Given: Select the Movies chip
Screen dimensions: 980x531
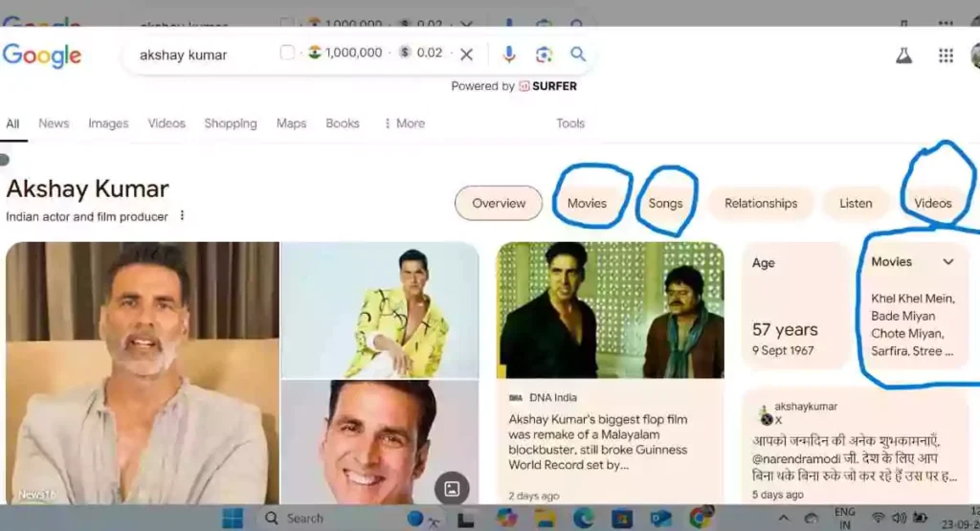Looking at the screenshot, I should [587, 203].
